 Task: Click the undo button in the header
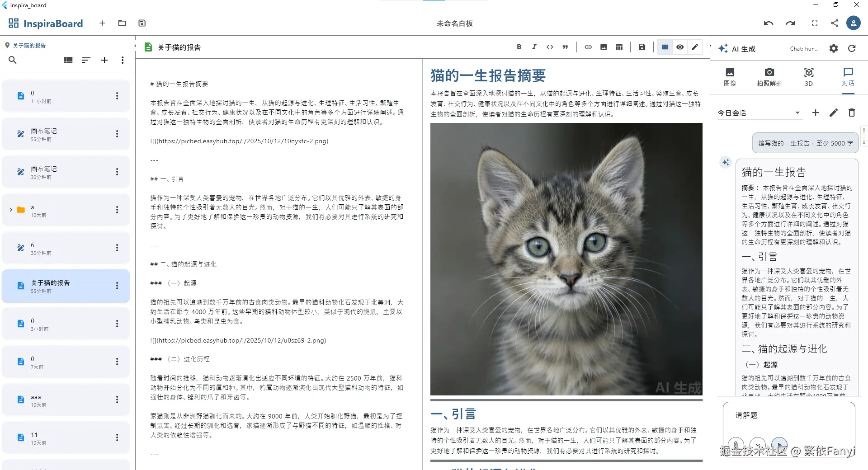(768, 23)
